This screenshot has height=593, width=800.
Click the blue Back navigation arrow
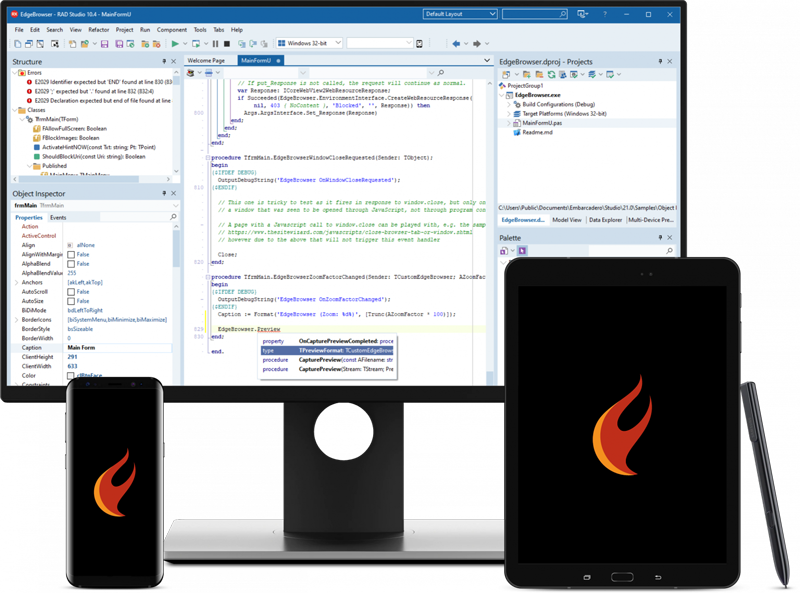[x=456, y=44]
